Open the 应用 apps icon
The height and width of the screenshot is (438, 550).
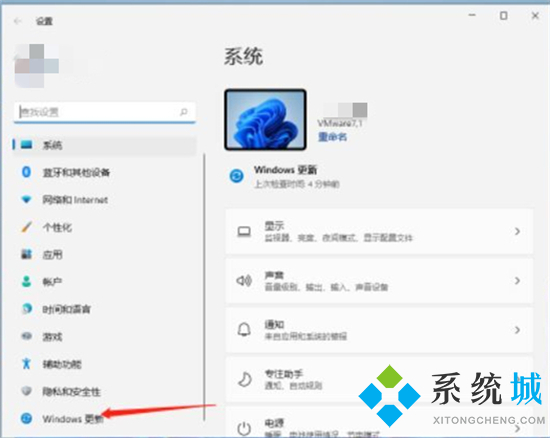(26, 254)
